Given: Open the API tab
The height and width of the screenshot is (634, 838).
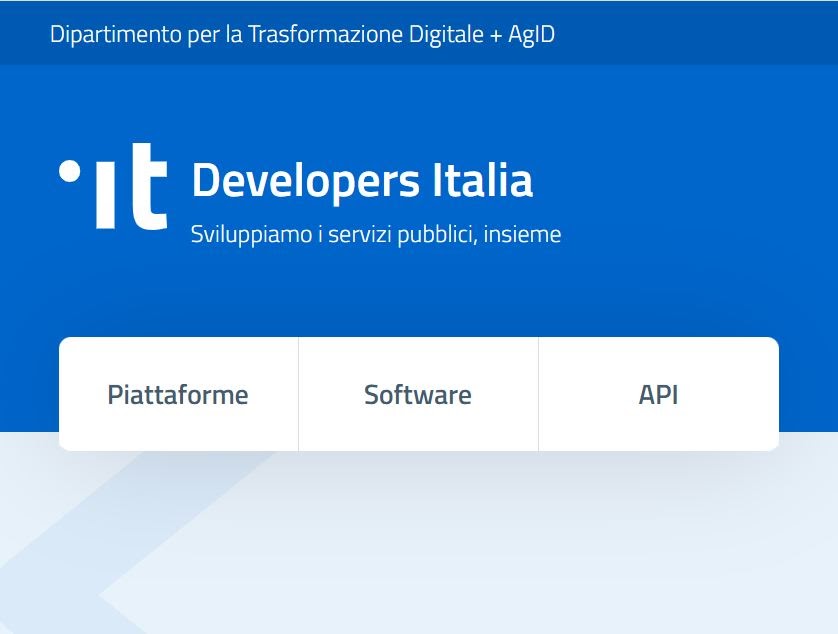Looking at the screenshot, I should click(x=658, y=395).
